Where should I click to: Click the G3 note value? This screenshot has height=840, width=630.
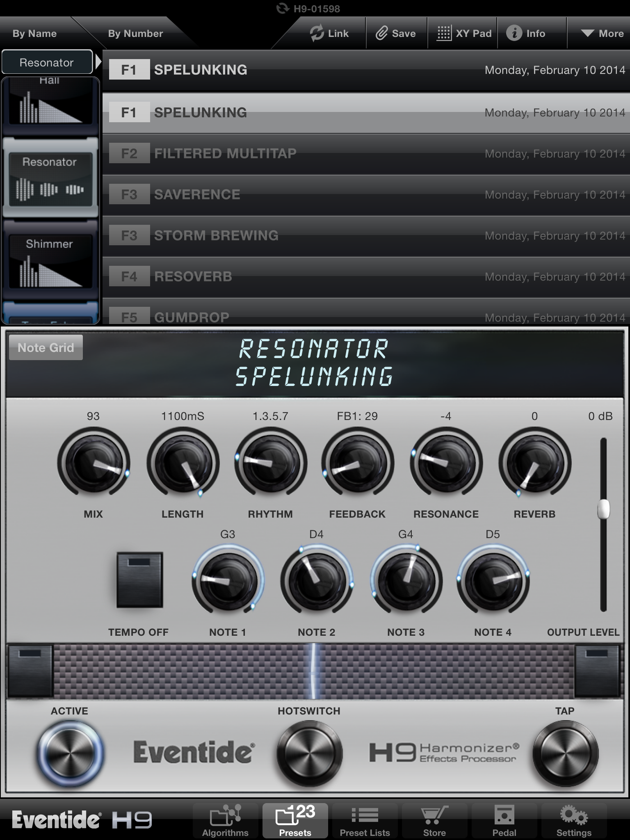tap(228, 534)
